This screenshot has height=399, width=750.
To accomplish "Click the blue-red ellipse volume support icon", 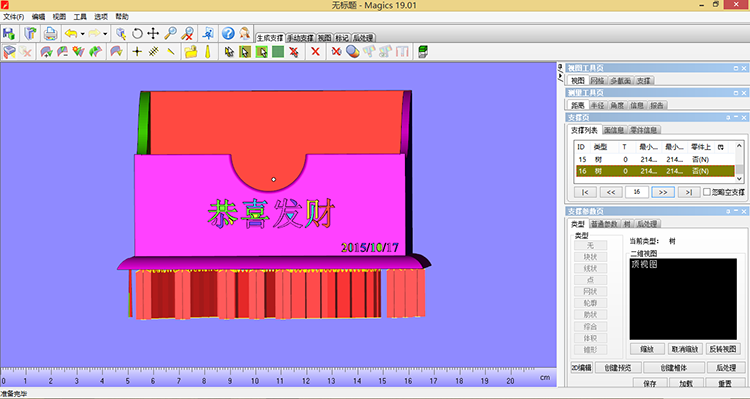I will pos(353,51).
